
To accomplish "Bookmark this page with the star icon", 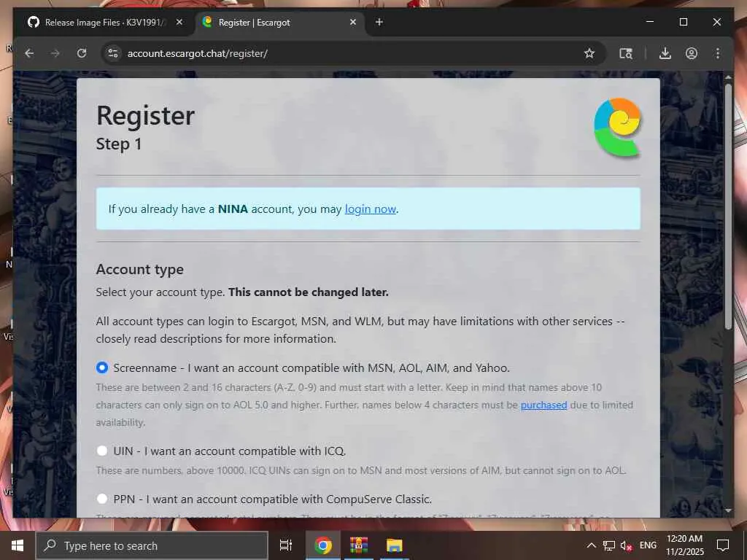I will click(589, 53).
